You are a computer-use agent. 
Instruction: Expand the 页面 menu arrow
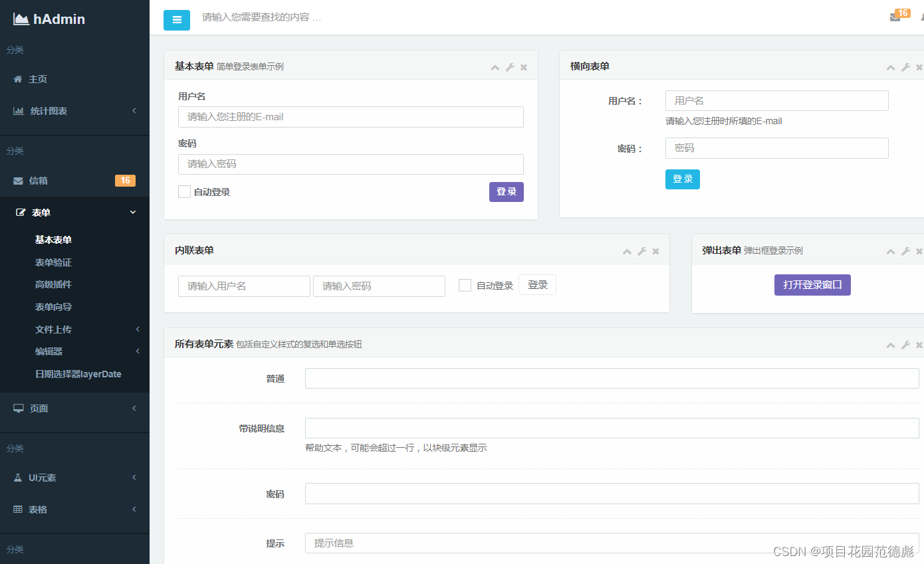tap(134, 409)
